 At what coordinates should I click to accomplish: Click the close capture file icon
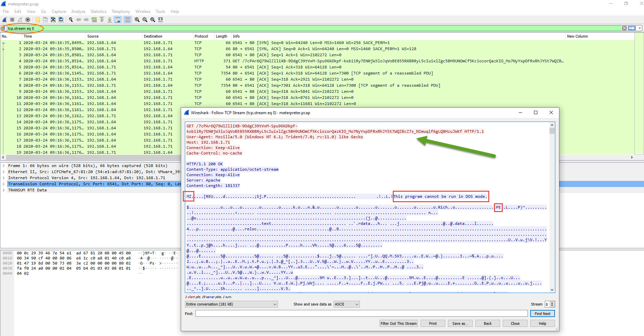(53, 20)
